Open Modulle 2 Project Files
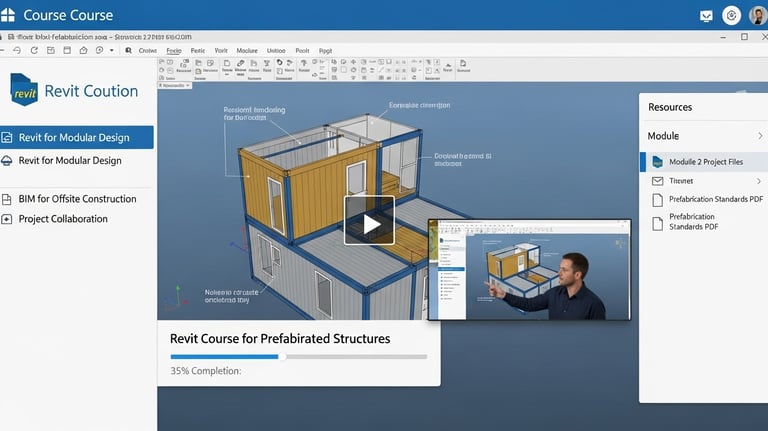Screen dimensions: 768x431 pyautogui.click(x=705, y=162)
